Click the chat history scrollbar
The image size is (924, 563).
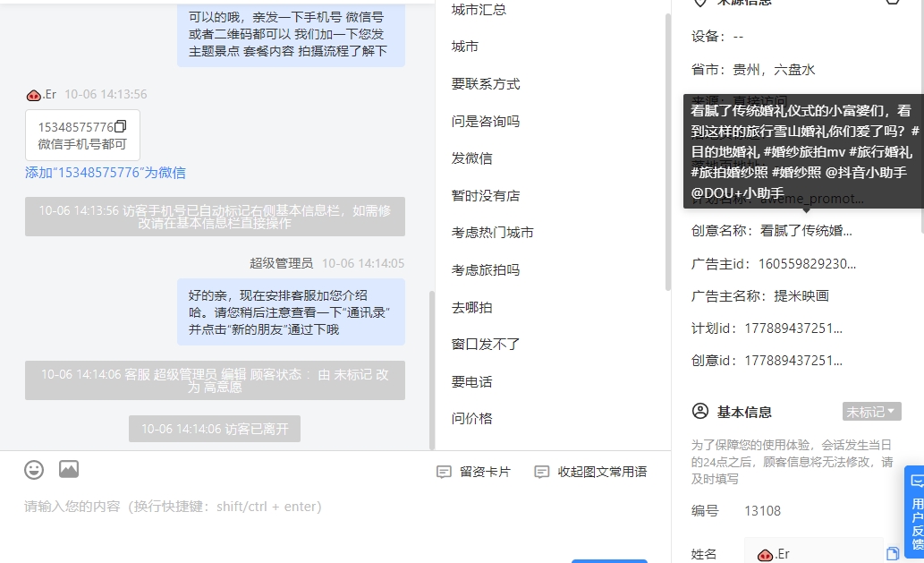[x=432, y=370]
